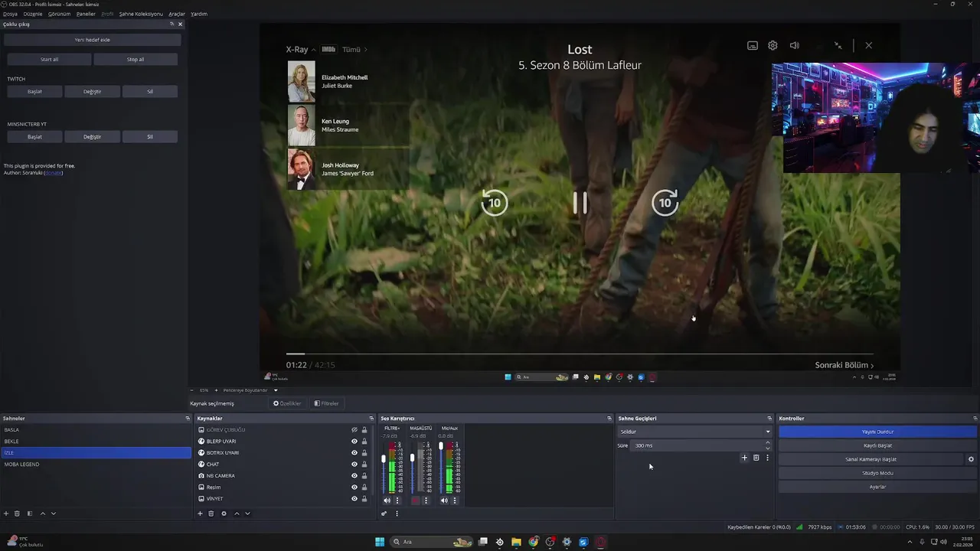The width and height of the screenshot is (980, 551).
Task: Hide the VİNYET source
Action: 354,499
